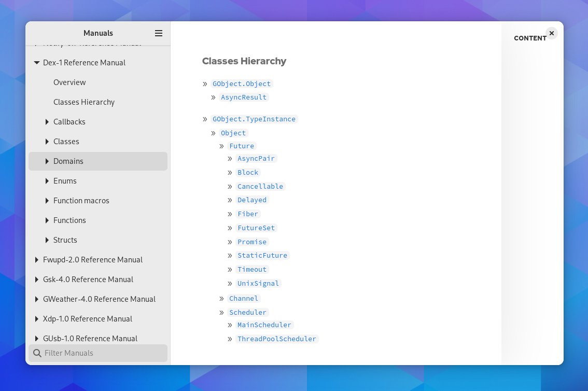The width and height of the screenshot is (588, 391).
Task: Expand the Fwupd-2.0 Reference Manual arrow
Action: click(36, 259)
